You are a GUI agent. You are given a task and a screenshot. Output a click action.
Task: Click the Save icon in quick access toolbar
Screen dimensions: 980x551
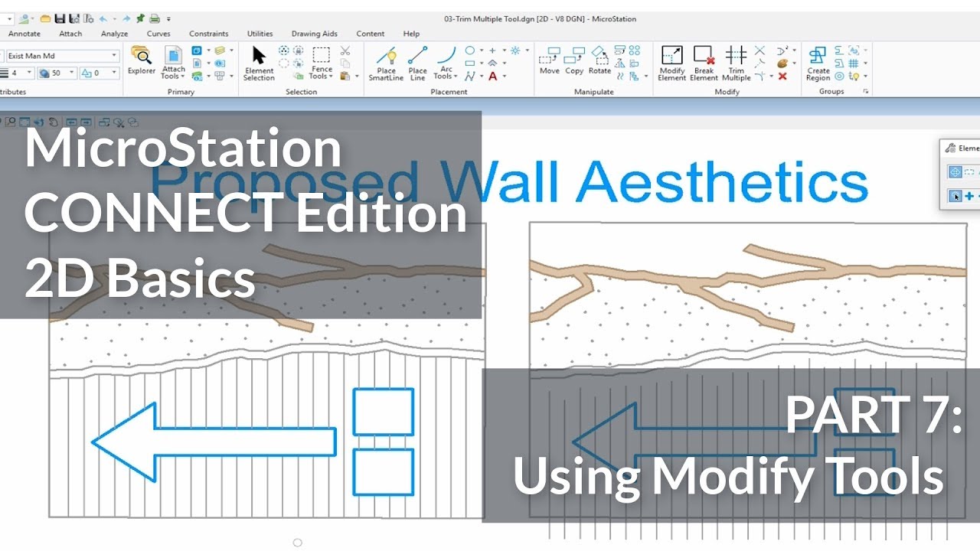coord(60,18)
